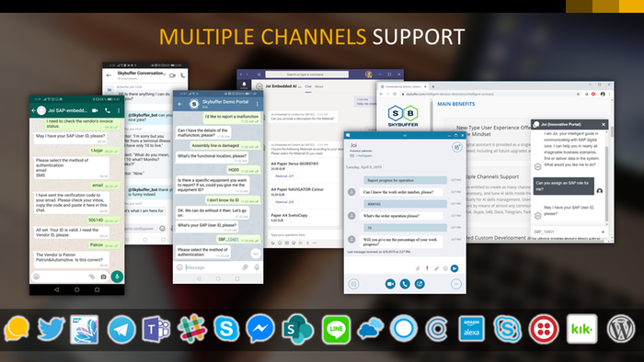The width and height of the screenshot is (644, 362).
Task: Click scroll-to-bottom chevron in Telegram chat
Action: click(256, 254)
